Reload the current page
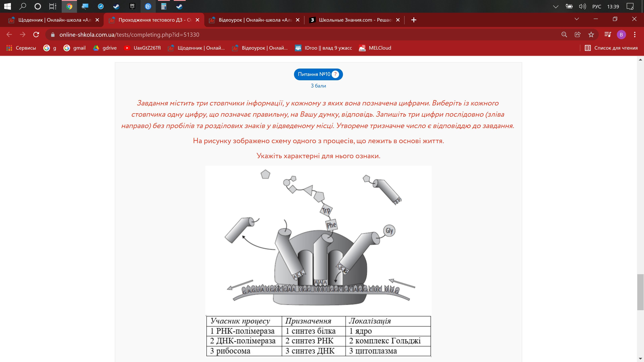The width and height of the screenshot is (644, 362). pos(36,35)
